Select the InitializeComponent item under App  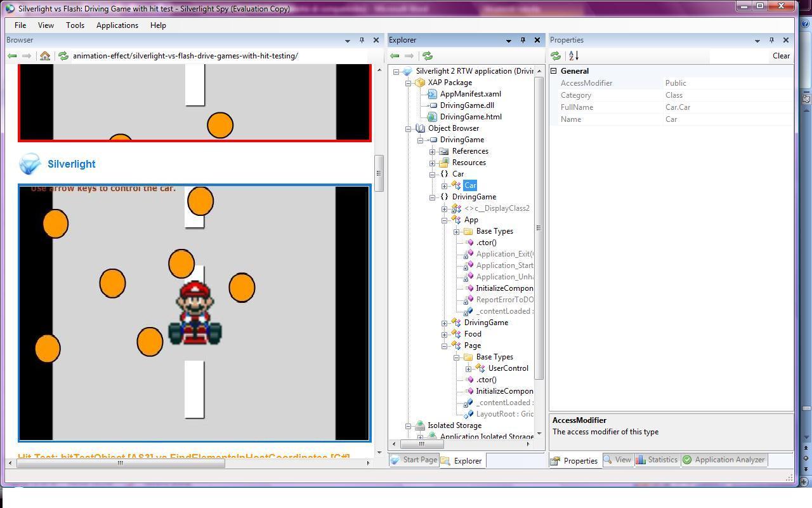[504, 288]
